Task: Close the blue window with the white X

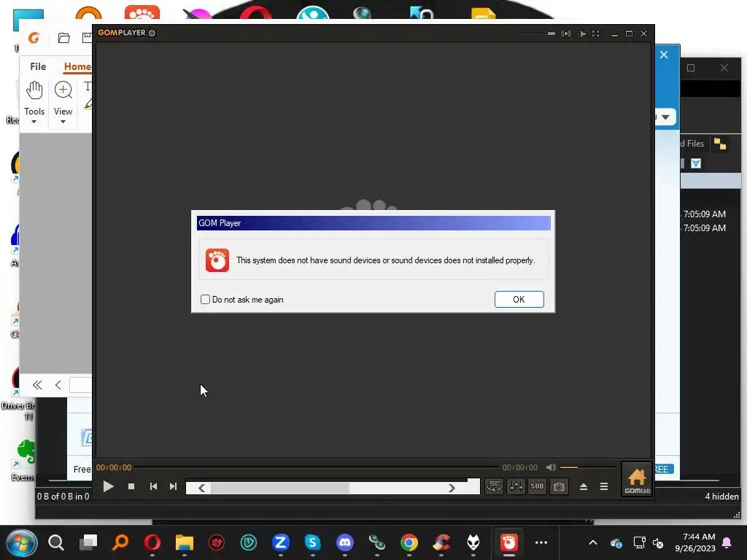Action: [664, 55]
